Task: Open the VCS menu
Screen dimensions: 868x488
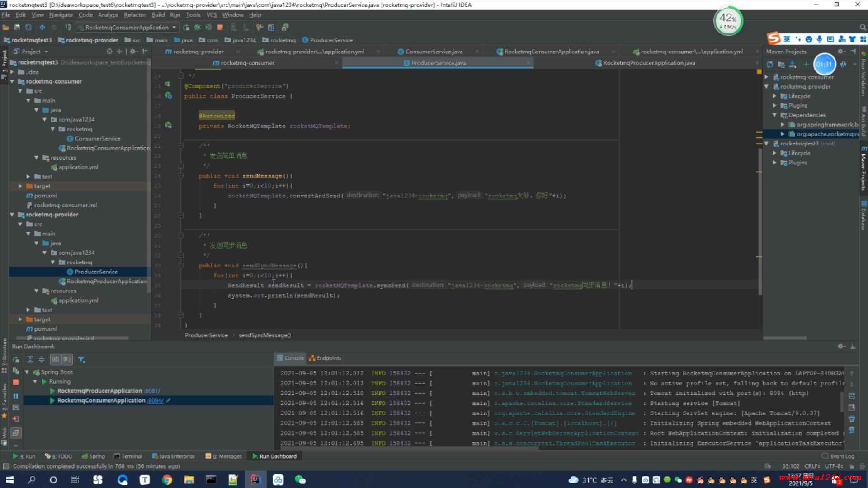Action: (x=211, y=15)
